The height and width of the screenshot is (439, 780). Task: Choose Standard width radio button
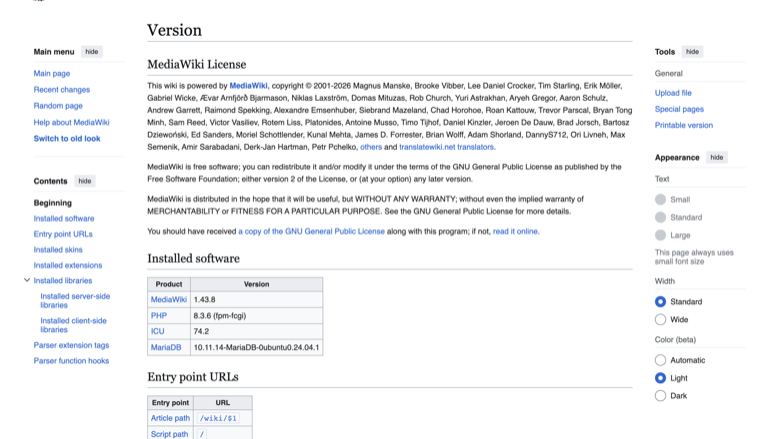(660, 302)
